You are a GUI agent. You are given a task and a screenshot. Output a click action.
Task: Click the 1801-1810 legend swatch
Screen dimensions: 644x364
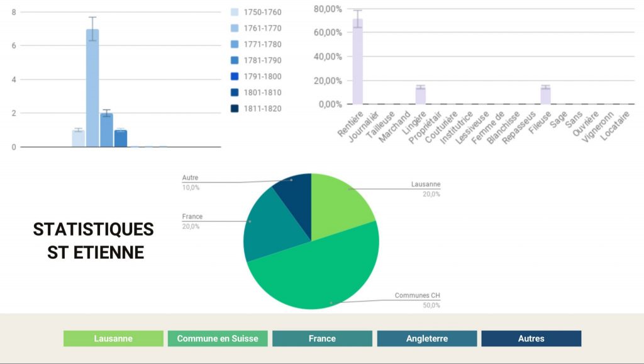(x=235, y=93)
